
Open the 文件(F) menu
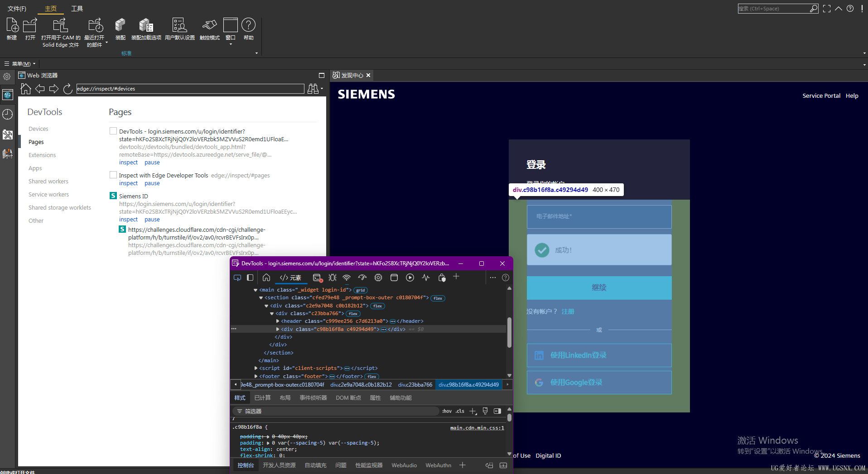pos(17,9)
